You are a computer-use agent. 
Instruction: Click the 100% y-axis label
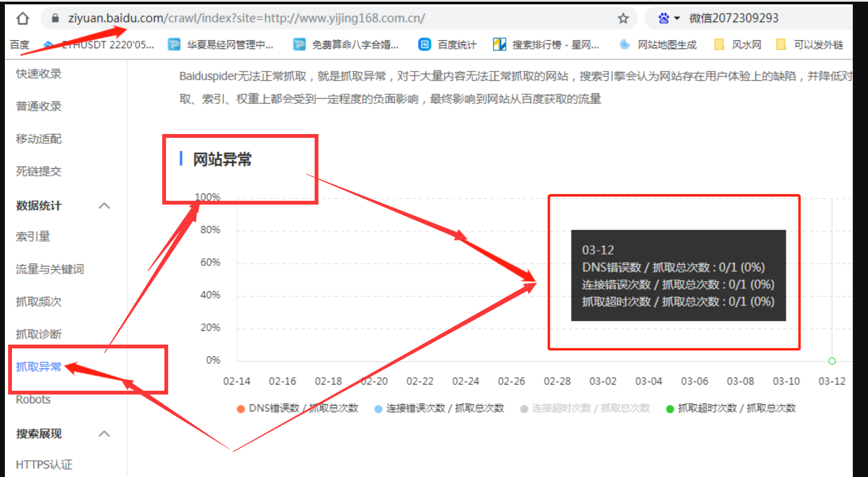tap(208, 197)
